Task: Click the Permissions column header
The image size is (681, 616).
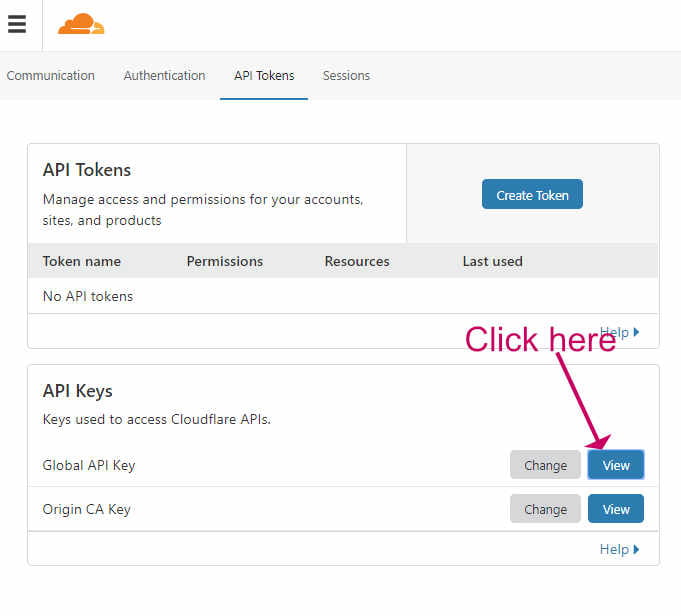Action: pos(225,262)
